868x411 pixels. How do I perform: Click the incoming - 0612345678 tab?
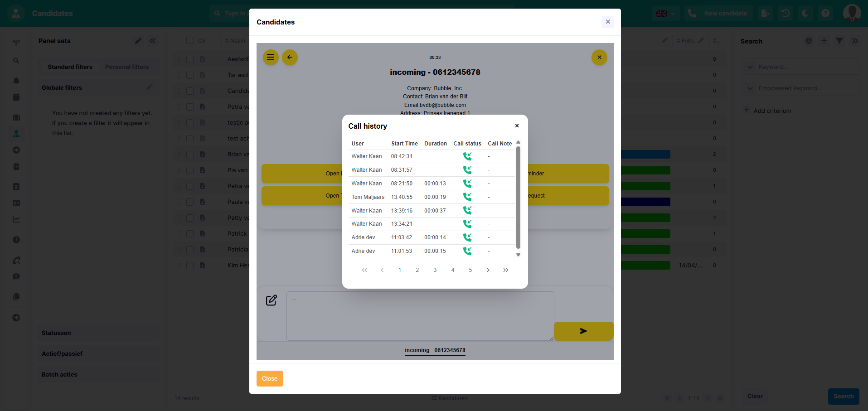coord(435,350)
